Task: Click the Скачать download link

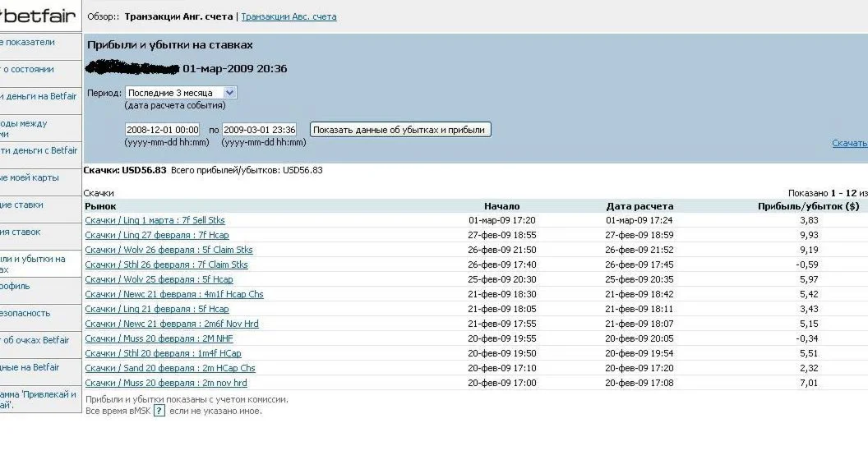Action: [850, 143]
